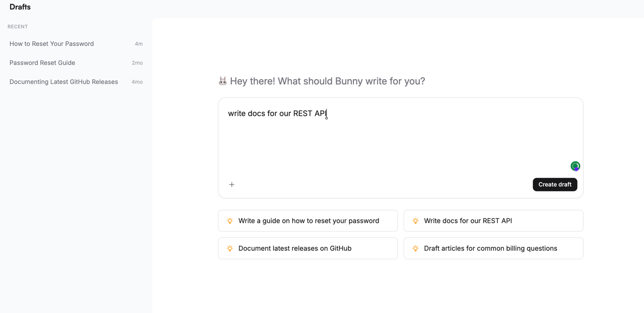Click the Drafts heading at top left
This screenshot has width=644, height=313.
tap(20, 7)
